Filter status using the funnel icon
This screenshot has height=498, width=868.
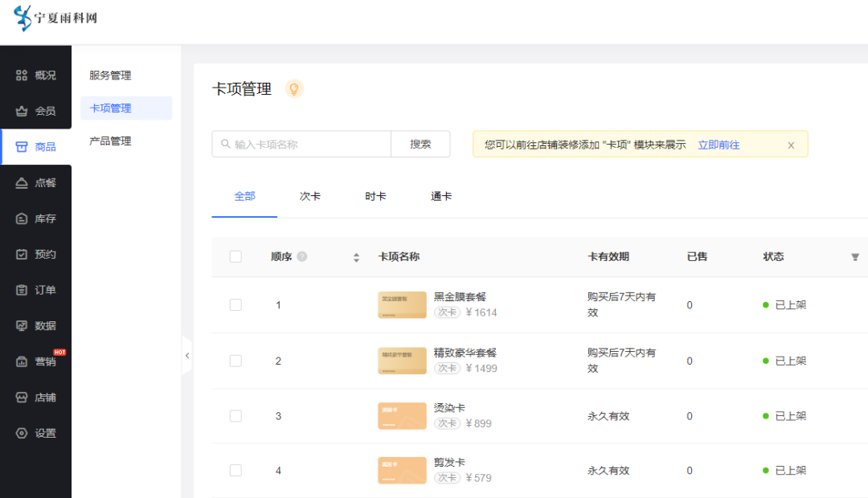pyautogui.click(x=854, y=257)
